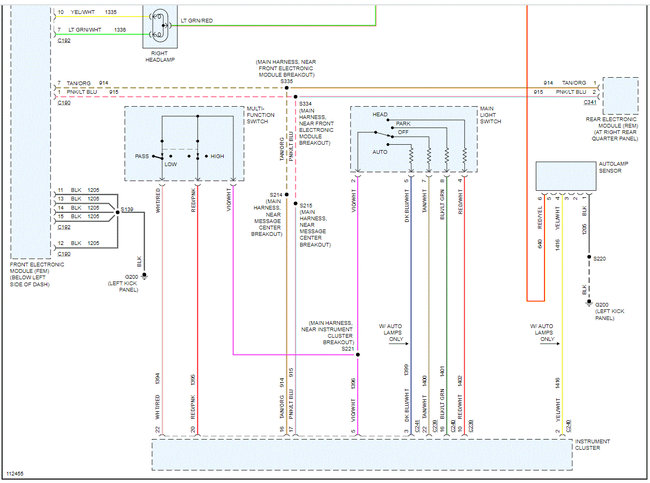Select the 1402 circuit number near cluster

tap(460, 381)
